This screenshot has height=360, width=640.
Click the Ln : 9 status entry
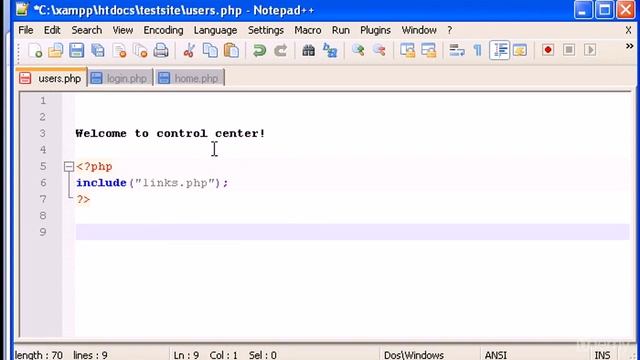[x=186, y=355]
